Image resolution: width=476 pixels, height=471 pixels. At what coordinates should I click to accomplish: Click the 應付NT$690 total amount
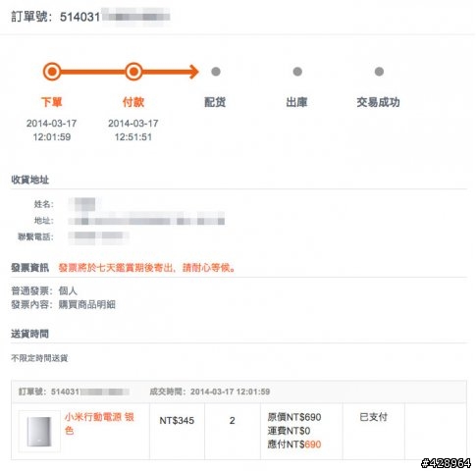tap(294, 445)
